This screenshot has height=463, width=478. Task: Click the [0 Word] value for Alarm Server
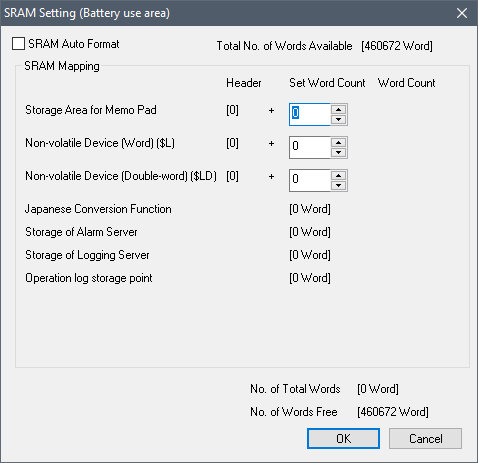(x=310, y=232)
